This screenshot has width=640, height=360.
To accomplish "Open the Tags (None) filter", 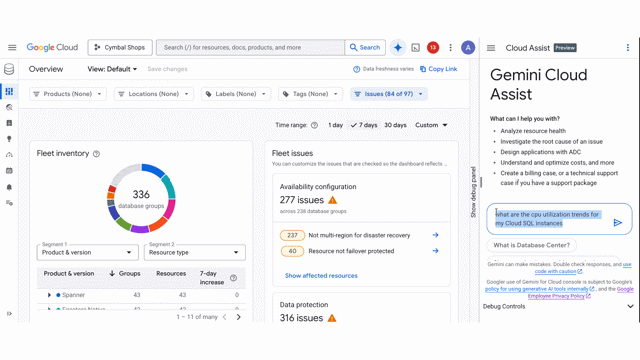I will [x=310, y=94].
